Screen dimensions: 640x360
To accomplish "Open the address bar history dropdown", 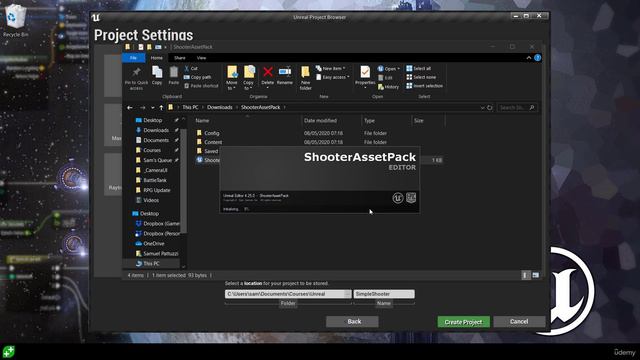I will (482, 108).
